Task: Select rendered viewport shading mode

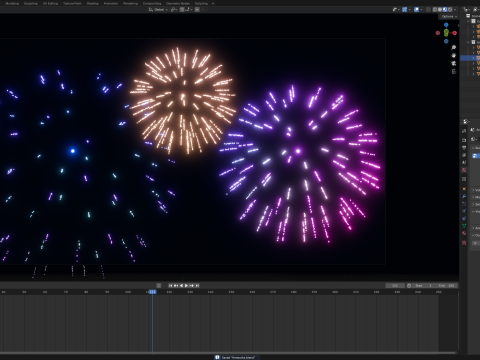Action: [450, 10]
